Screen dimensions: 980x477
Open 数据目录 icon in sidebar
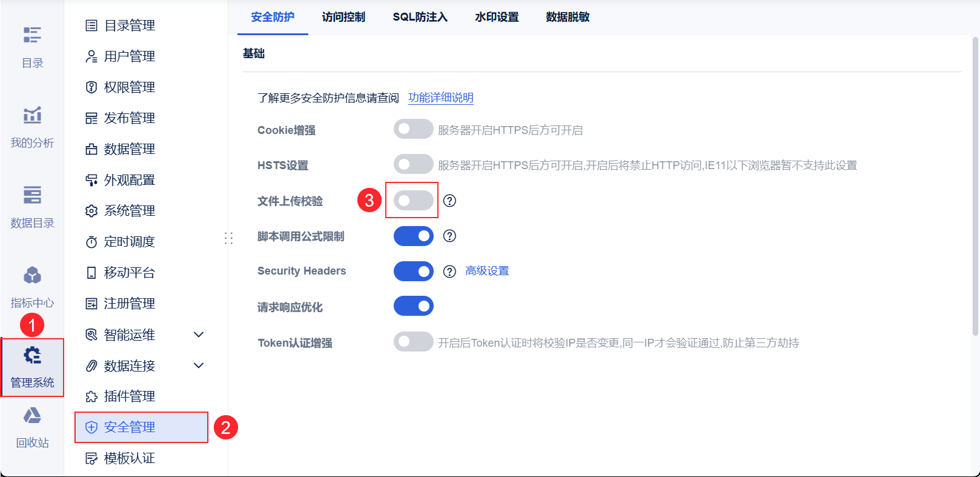(x=32, y=195)
